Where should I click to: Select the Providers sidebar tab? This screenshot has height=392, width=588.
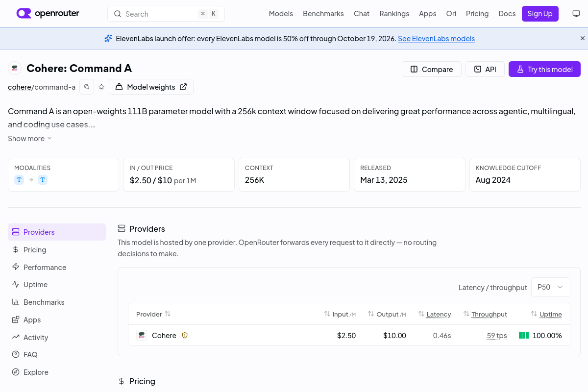pos(57,232)
